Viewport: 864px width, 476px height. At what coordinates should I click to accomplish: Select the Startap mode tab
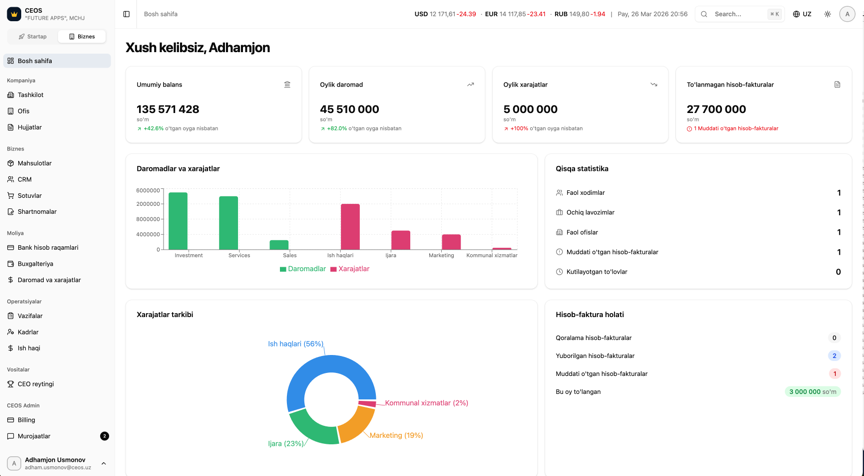pyautogui.click(x=33, y=36)
